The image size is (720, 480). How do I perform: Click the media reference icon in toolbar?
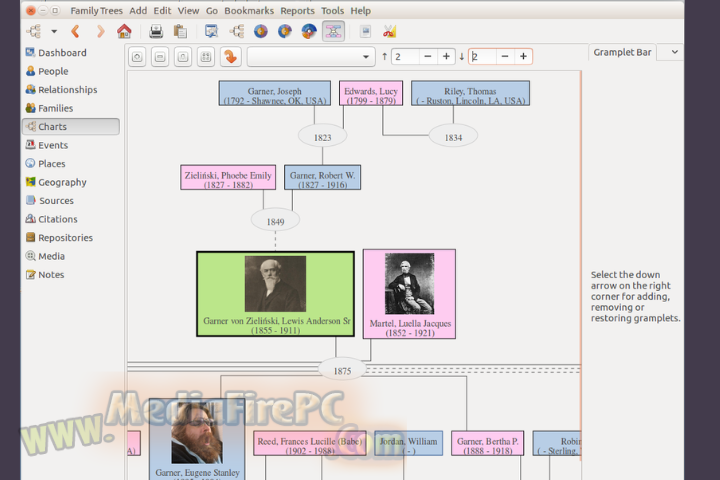366,31
